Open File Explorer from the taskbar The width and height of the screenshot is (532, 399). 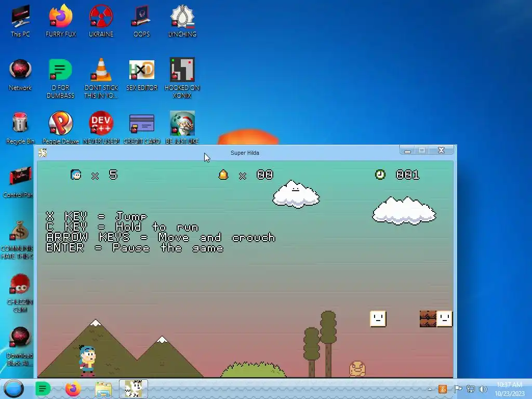103,389
